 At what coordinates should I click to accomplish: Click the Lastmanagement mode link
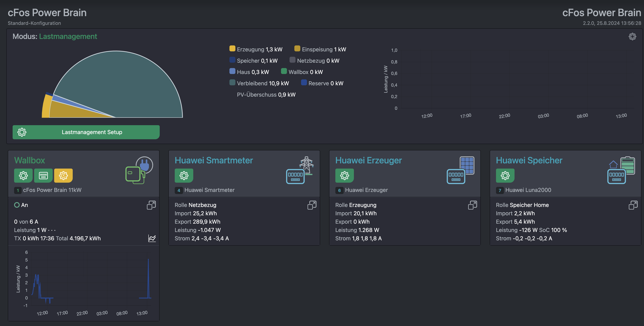tap(68, 37)
